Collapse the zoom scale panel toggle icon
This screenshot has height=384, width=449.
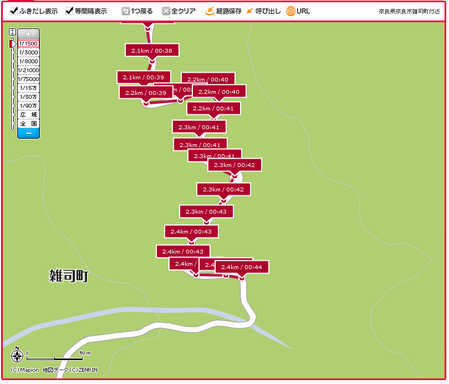pyautogui.click(x=12, y=32)
